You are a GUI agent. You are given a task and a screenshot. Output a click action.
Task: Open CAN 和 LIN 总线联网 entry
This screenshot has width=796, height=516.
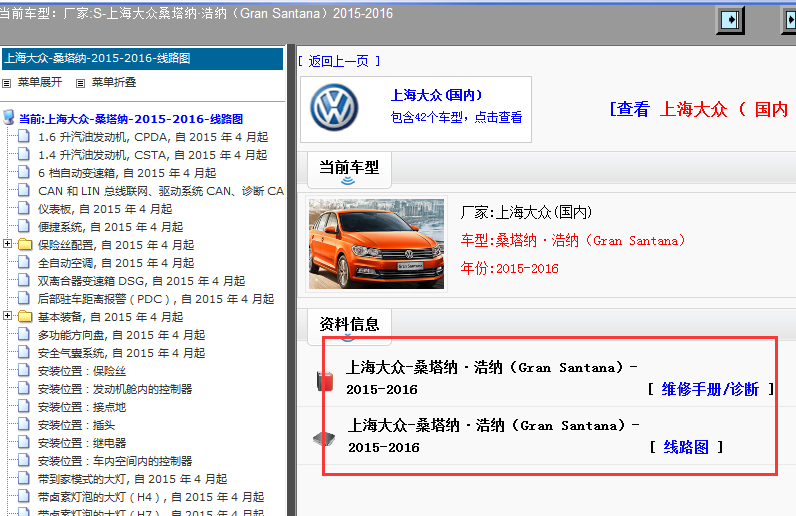(x=161, y=191)
